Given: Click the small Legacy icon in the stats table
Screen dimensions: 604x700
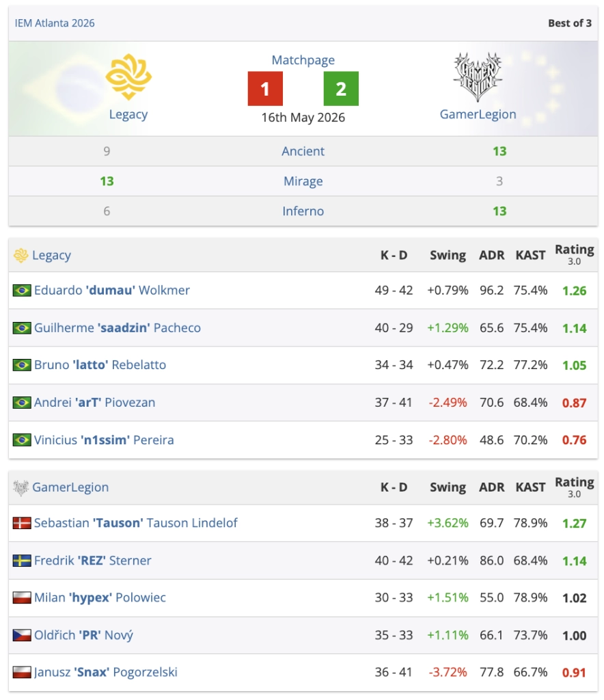Looking at the screenshot, I should tap(21, 256).
